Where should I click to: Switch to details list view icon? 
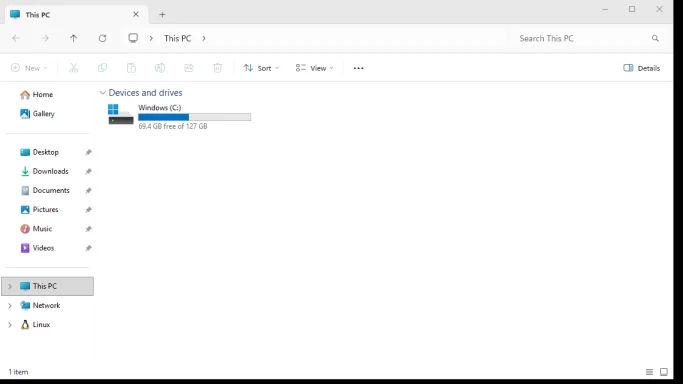point(649,372)
